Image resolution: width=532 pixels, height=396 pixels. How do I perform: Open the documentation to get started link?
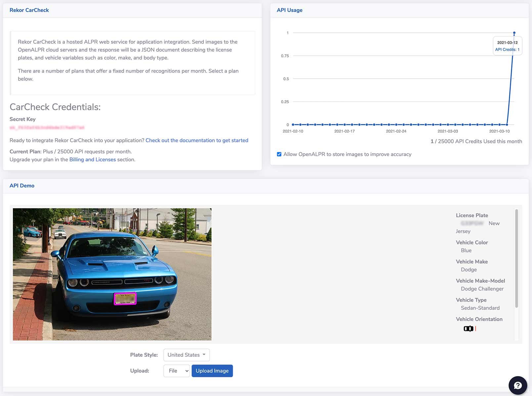point(197,140)
